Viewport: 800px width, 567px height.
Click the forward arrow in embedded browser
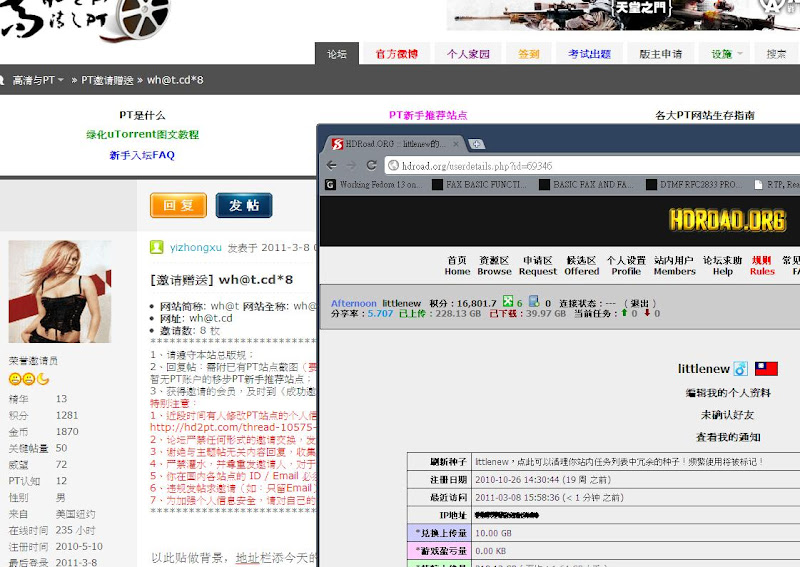click(351, 165)
